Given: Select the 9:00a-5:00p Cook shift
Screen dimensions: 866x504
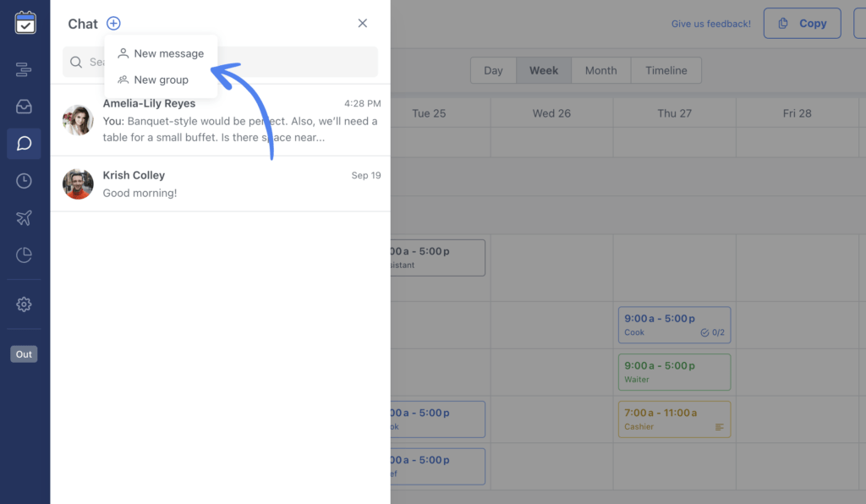Looking at the screenshot, I should click(674, 325).
